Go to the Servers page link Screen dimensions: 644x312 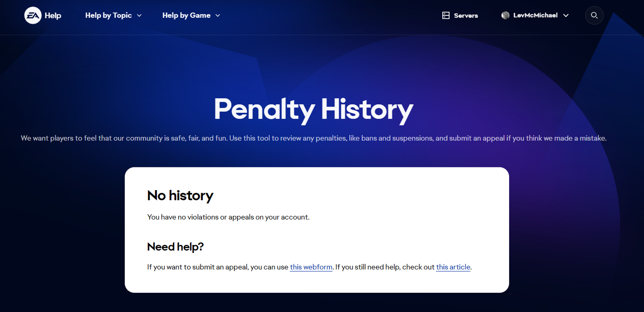[x=466, y=16]
